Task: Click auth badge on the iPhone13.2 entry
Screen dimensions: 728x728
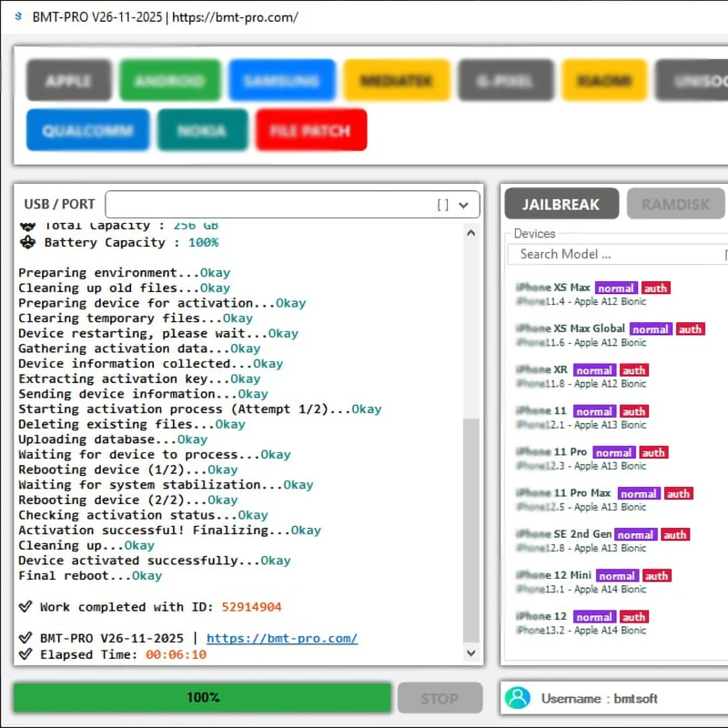Action: (x=633, y=617)
